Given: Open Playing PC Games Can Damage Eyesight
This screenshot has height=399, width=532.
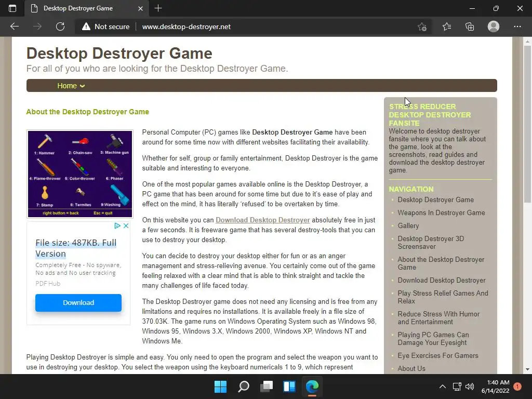Looking at the screenshot, I should [x=433, y=339].
